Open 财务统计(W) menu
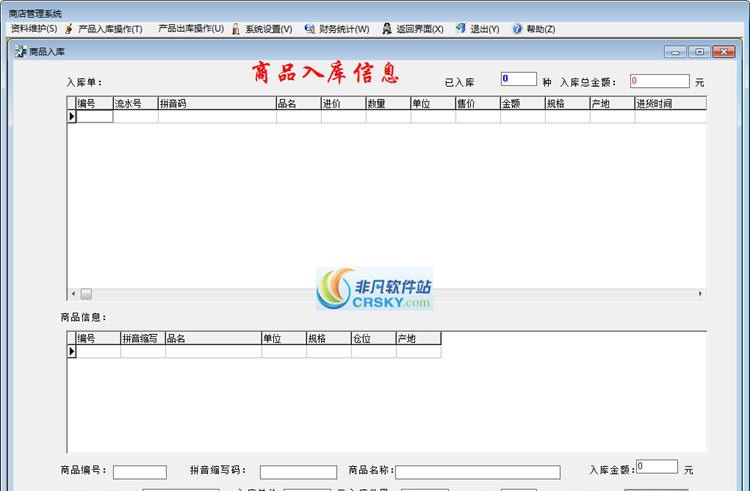750x491 pixels. coord(344,29)
